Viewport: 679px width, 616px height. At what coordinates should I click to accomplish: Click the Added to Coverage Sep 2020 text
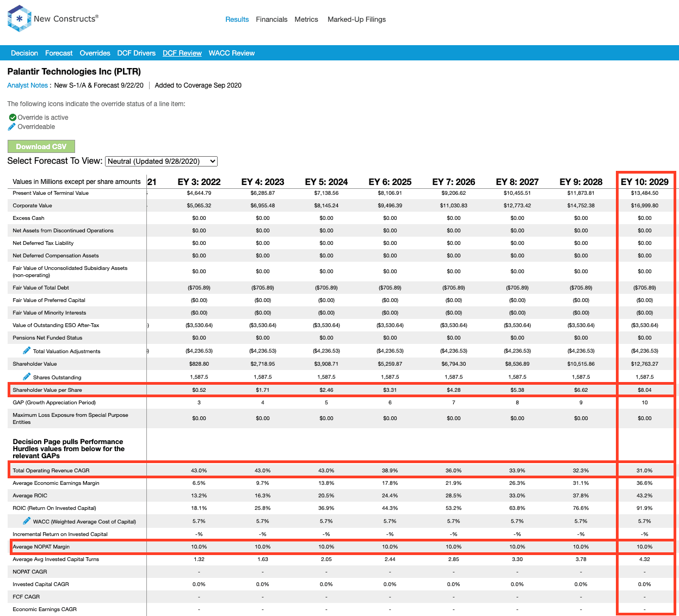click(x=198, y=85)
